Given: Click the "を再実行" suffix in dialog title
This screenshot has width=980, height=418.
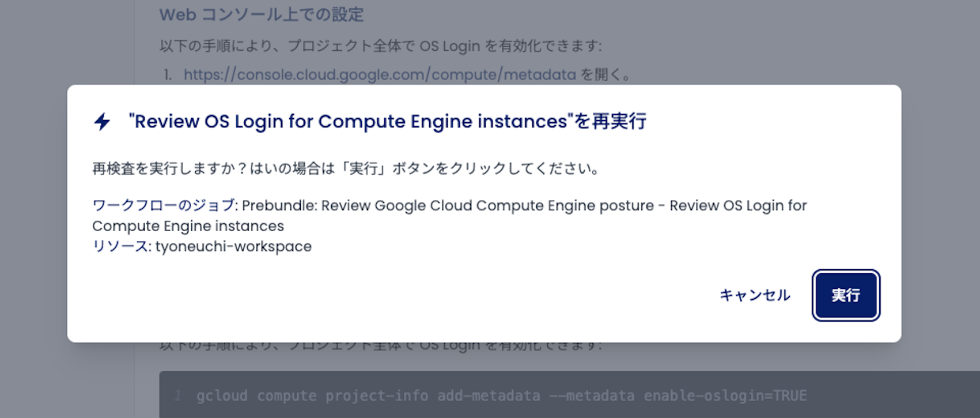Looking at the screenshot, I should [x=610, y=122].
